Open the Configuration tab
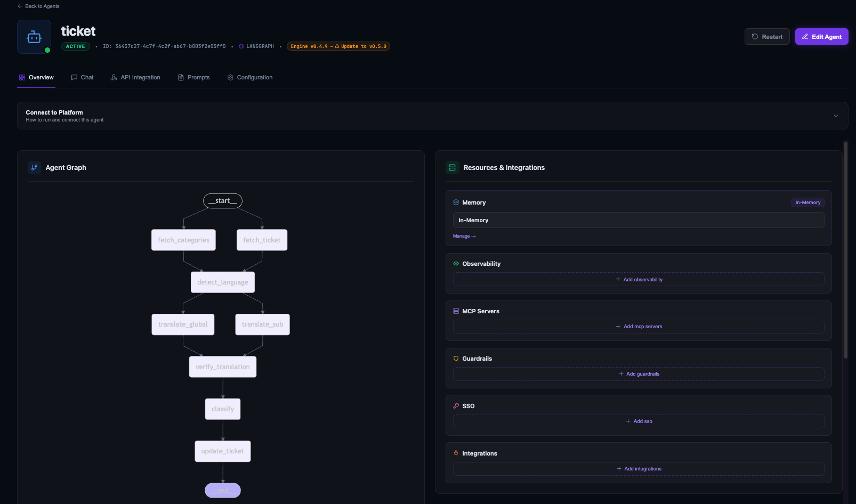This screenshot has height=504, width=856. click(x=249, y=77)
